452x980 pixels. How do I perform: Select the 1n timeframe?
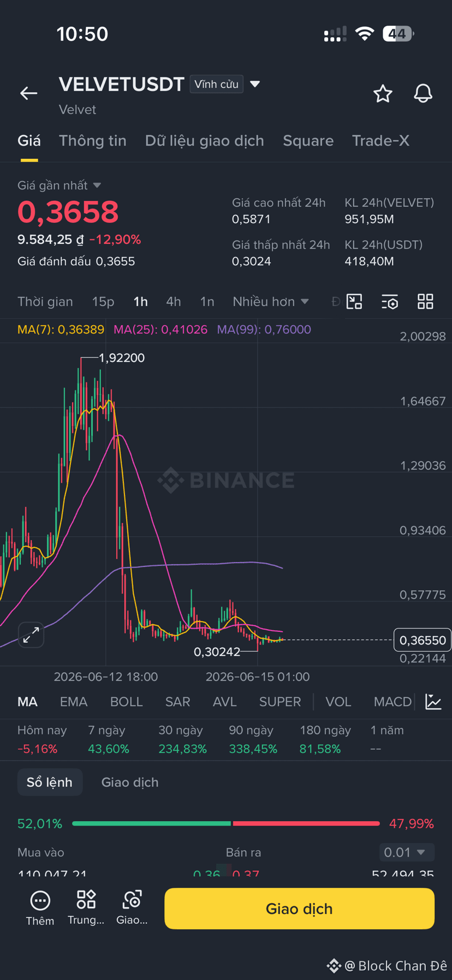207,302
